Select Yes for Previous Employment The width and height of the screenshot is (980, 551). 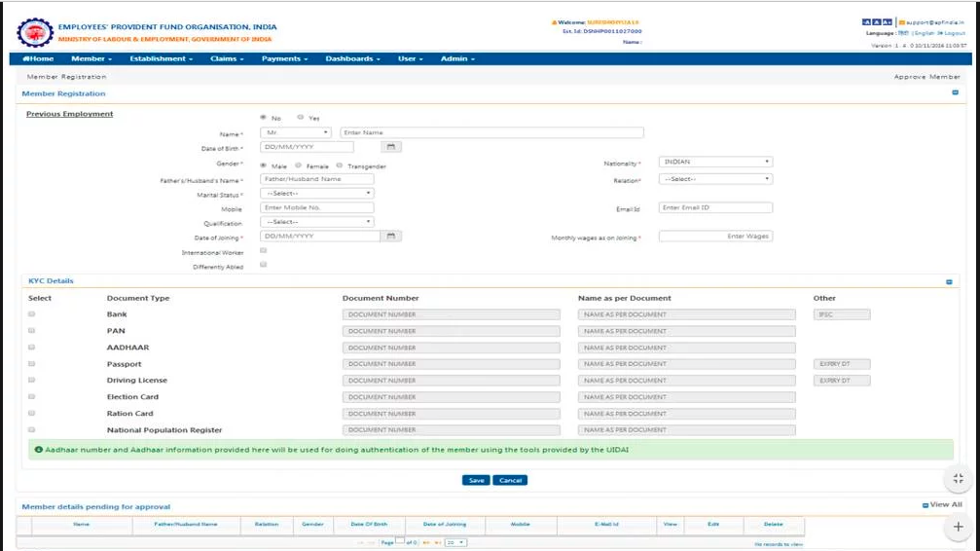[301, 118]
